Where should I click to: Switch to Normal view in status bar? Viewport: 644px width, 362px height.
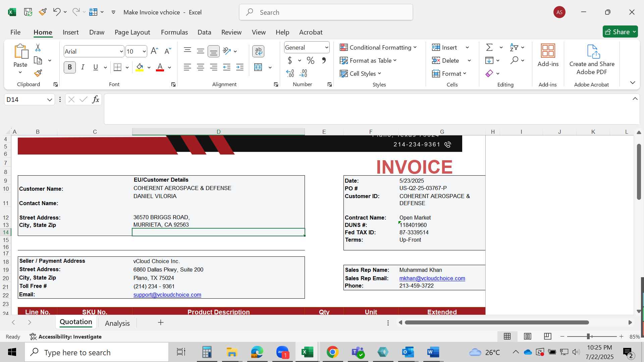click(x=507, y=336)
